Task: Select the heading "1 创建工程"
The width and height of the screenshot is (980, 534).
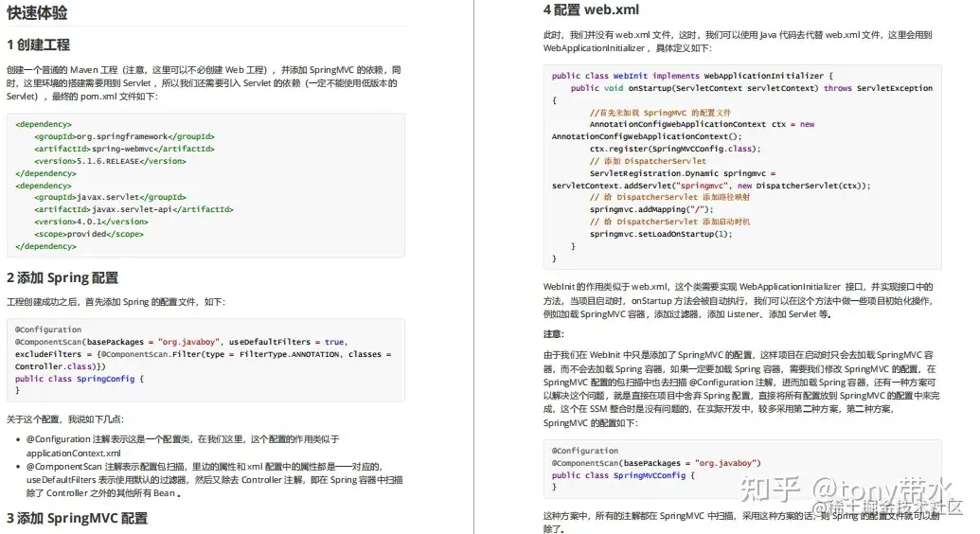Action: 38,45
